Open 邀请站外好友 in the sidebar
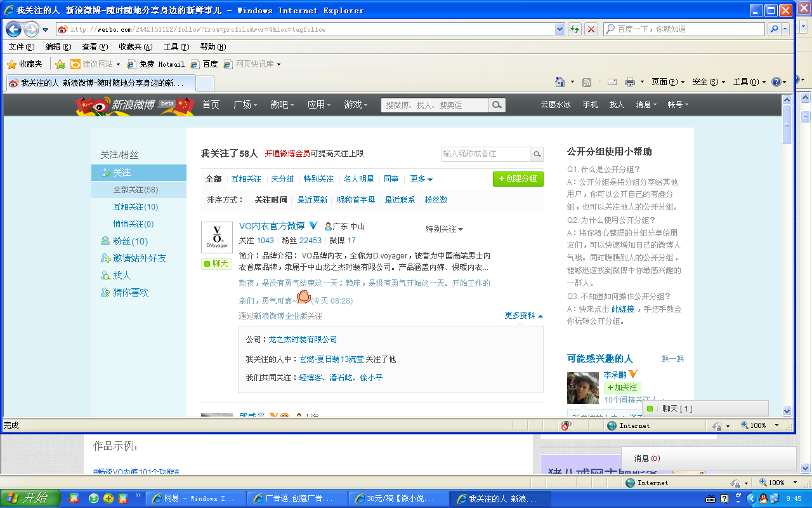812x508 pixels. click(140, 258)
